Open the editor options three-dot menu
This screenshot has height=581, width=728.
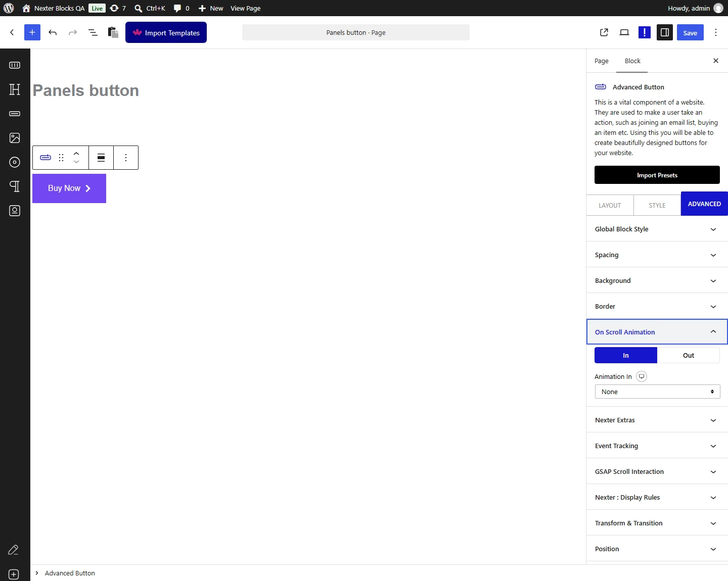[716, 32]
